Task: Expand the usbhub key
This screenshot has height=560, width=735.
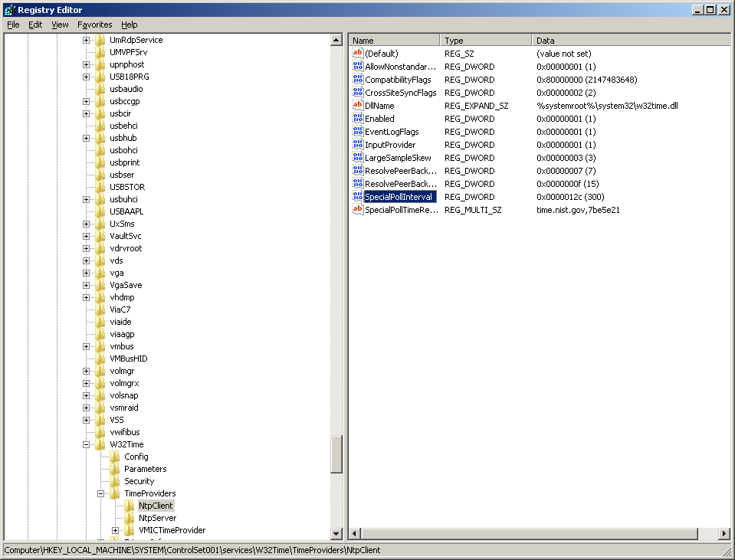Action: point(87,138)
